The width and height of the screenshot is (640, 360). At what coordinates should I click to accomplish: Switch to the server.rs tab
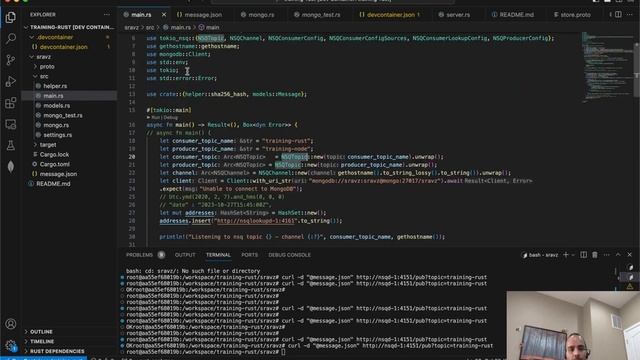point(454,15)
